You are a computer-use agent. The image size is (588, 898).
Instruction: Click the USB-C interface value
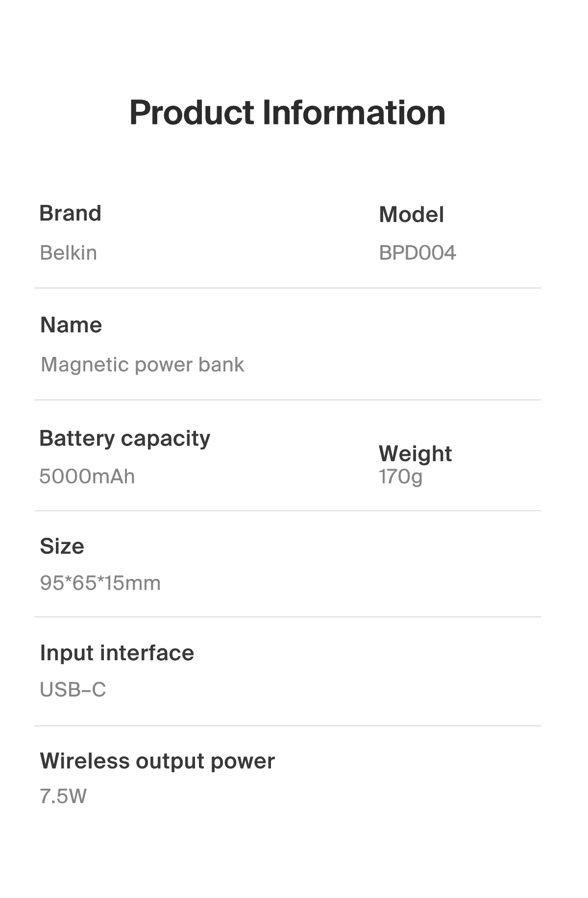pos(73,690)
